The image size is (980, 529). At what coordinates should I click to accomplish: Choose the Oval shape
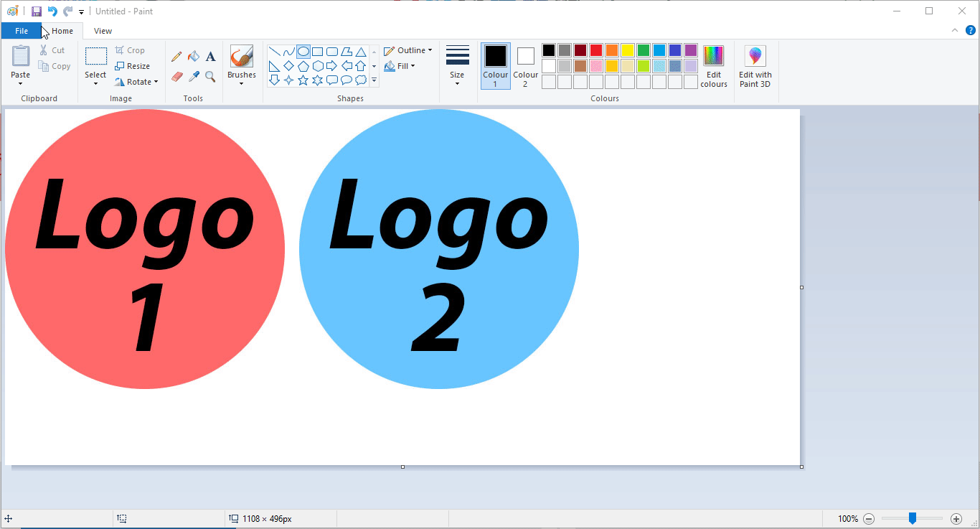point(303,52)
